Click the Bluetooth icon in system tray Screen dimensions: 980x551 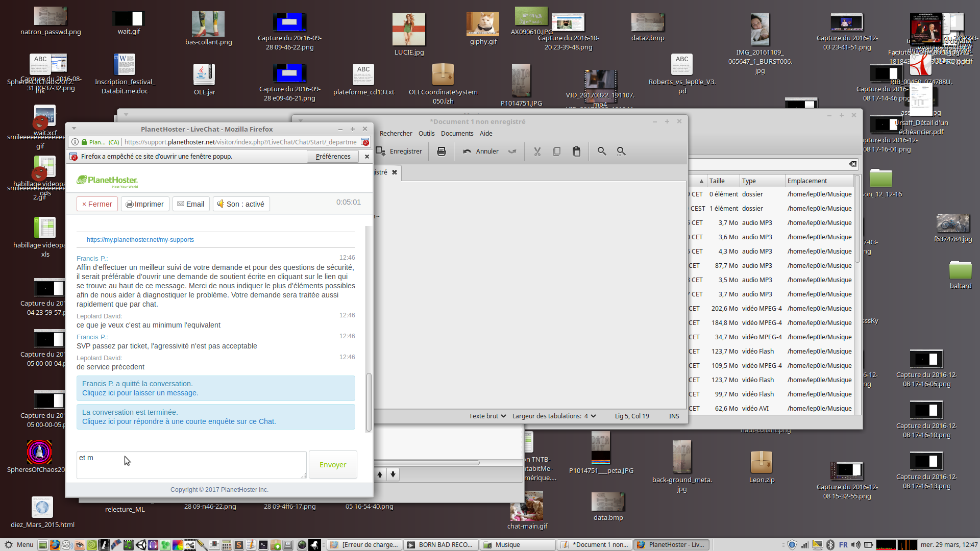[x=830, y=545]
